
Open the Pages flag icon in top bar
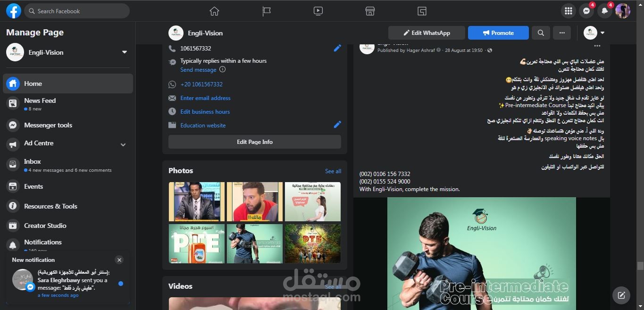[267, 11]
